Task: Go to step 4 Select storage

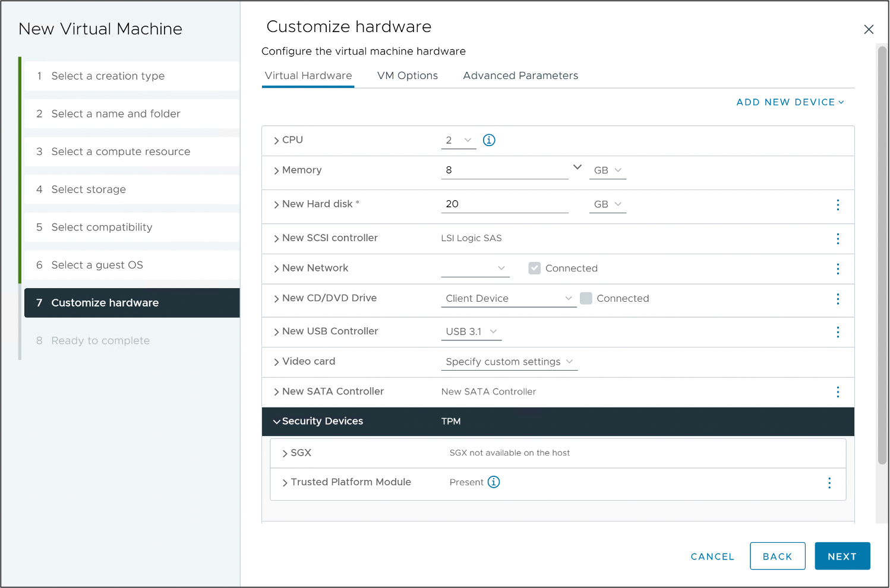Action: click(132, 189)
